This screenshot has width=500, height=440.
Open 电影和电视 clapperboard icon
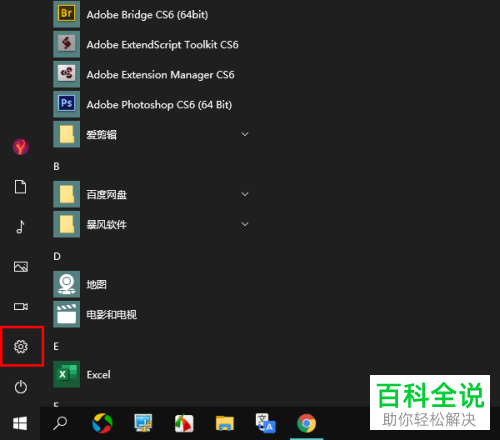[66, 314]
